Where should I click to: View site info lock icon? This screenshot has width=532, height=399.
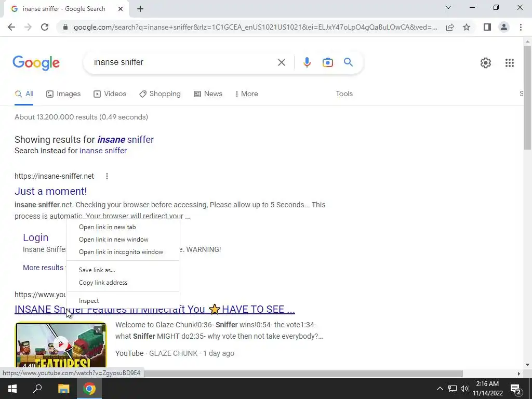coord(65,27)
